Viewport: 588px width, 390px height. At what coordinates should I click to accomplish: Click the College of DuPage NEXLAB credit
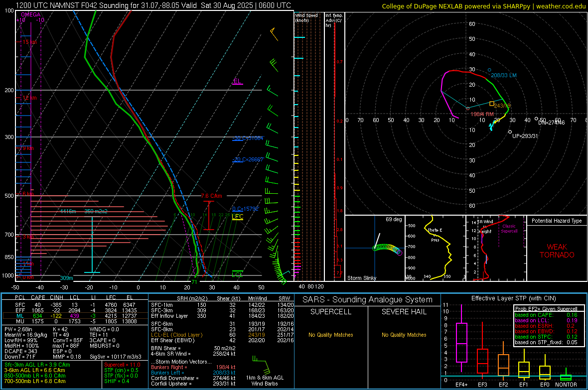pos(483,6)
